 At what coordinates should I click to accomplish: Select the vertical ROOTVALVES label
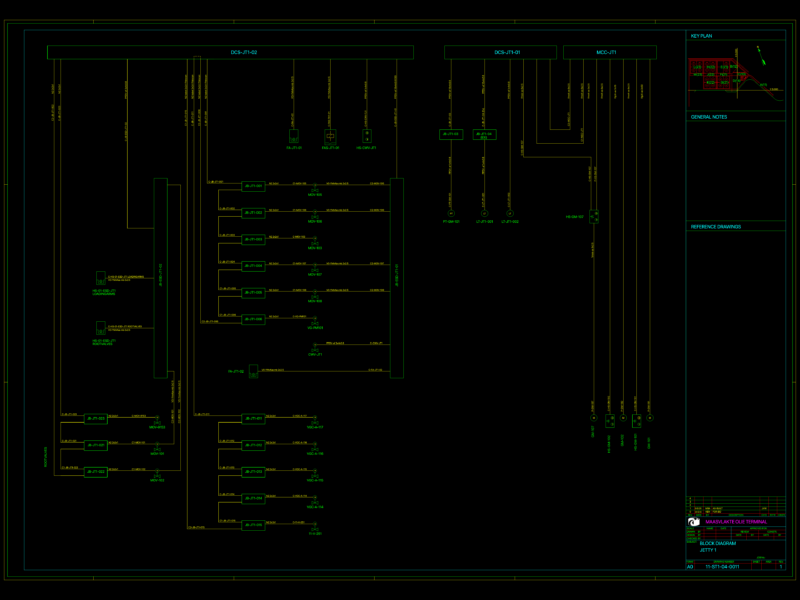45,457
